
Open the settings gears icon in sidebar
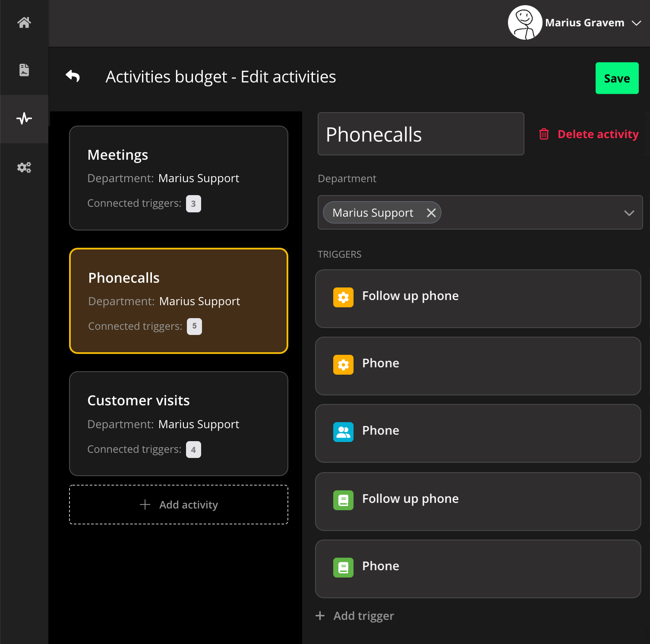click(x=24, y=167)
